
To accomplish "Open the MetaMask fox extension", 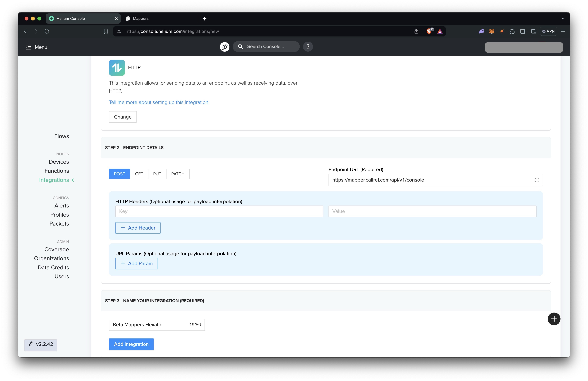I will 492,31.
